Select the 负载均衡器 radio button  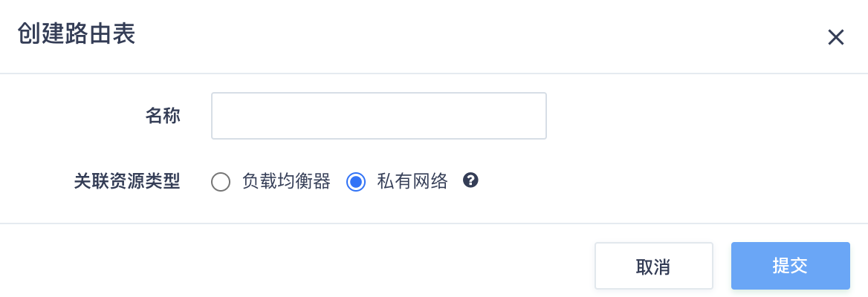[220, 181]
